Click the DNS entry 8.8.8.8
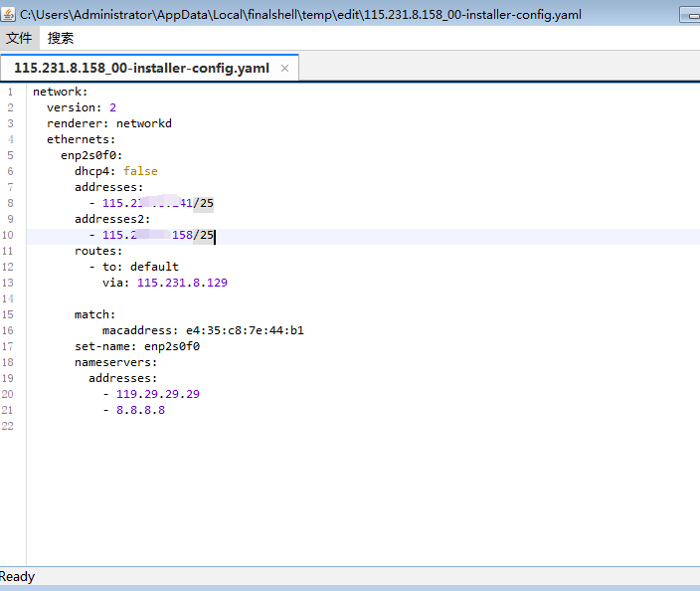Screen dimensions: 700x591 tap(140, 410)
